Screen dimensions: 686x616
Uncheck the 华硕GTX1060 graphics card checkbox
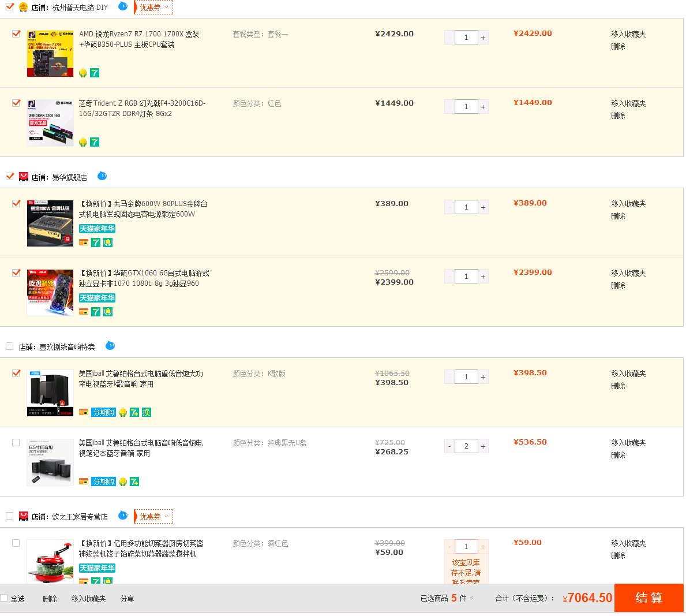[16, 272]
